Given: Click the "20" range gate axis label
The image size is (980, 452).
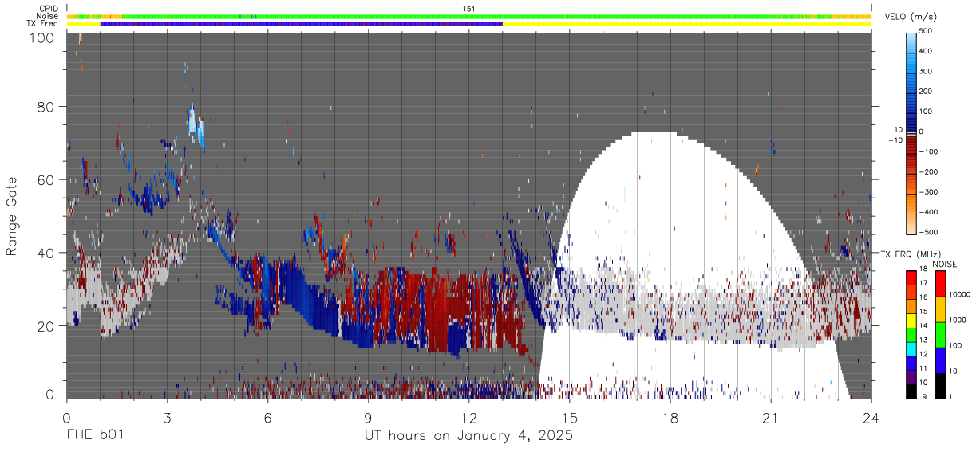Looking at the screenshot, I should pyautogui.click(x=45, y=326).
